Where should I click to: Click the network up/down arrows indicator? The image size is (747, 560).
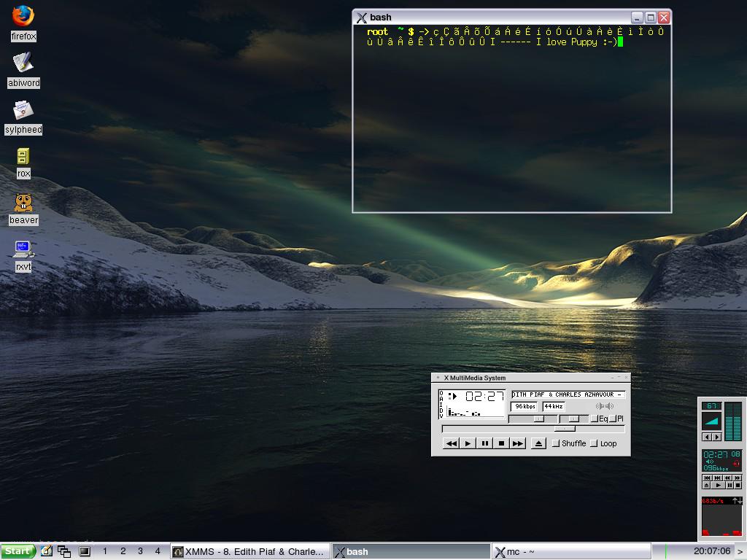pos(737,501)
